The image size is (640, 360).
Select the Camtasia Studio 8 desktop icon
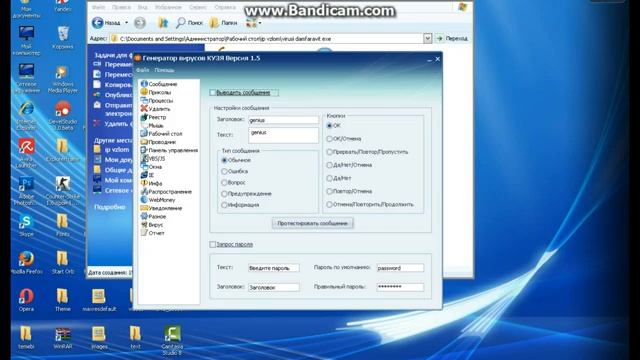172,340
